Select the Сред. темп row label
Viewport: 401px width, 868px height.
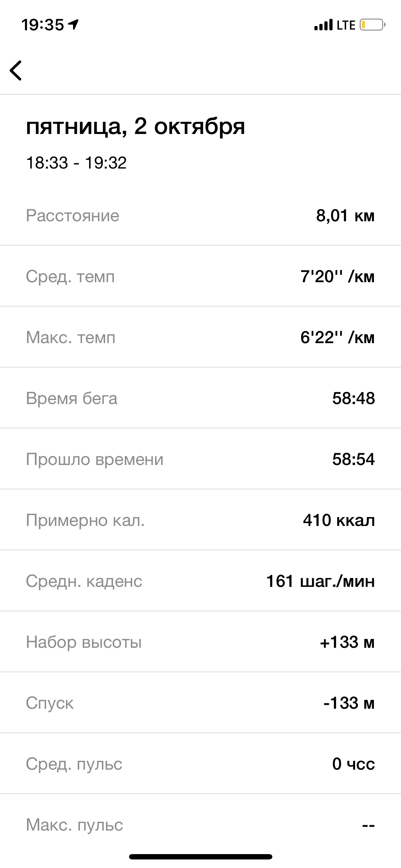(70, 277)
